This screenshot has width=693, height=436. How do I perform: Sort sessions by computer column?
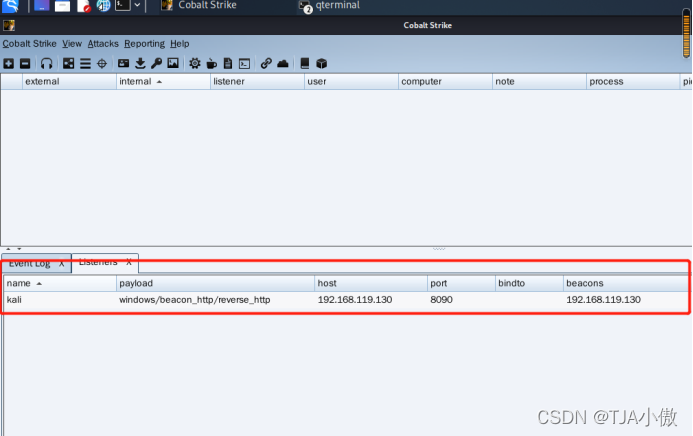445,81
